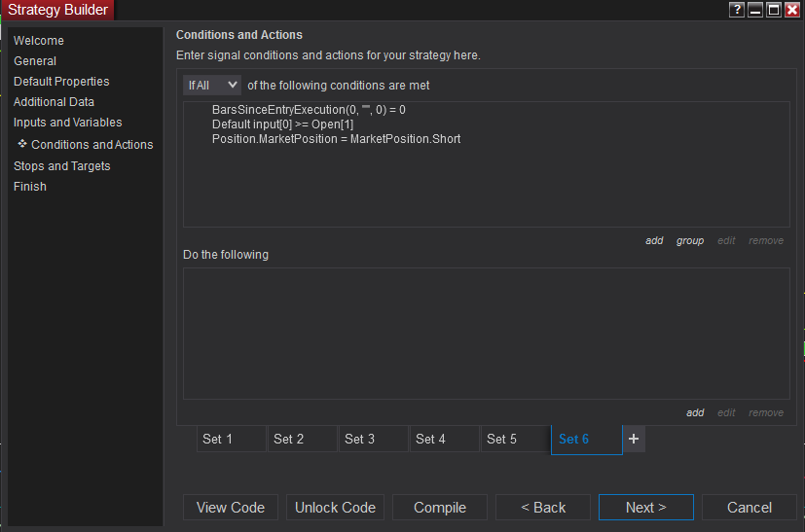
Task: Navigate to Stops and Targets
Action: (62, 166)
